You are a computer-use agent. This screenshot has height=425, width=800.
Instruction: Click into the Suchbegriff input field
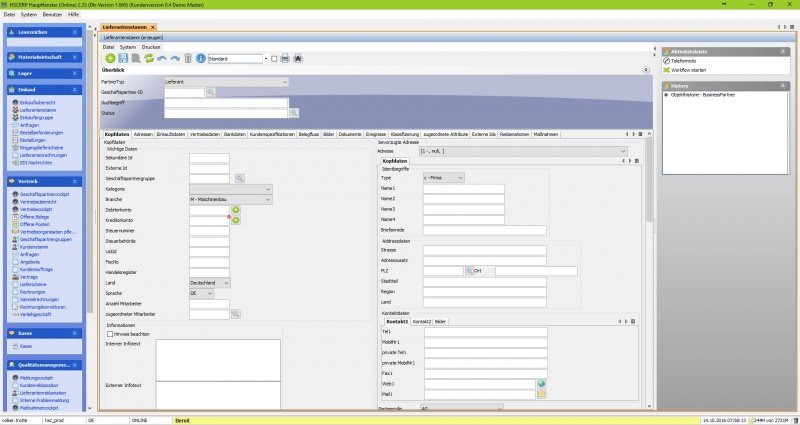click(226, 102)
